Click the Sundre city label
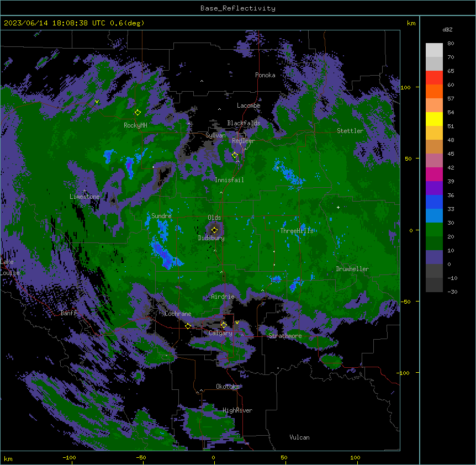Viewport: 476px width, 465px height. click(161, 216)
